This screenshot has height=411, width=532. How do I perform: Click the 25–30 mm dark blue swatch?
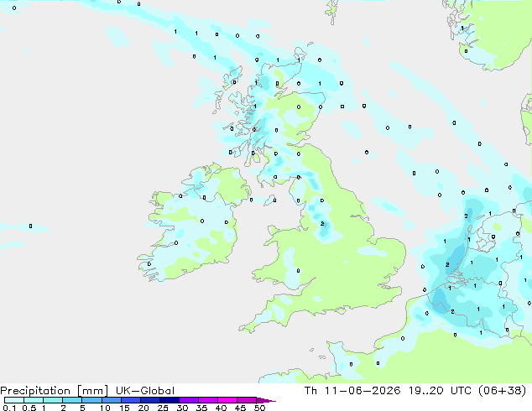pyautogui.click(x=169, y=400)
